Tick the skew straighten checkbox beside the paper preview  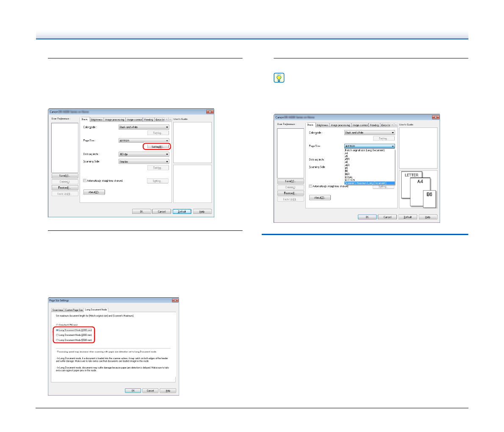(x=310, y=186)
